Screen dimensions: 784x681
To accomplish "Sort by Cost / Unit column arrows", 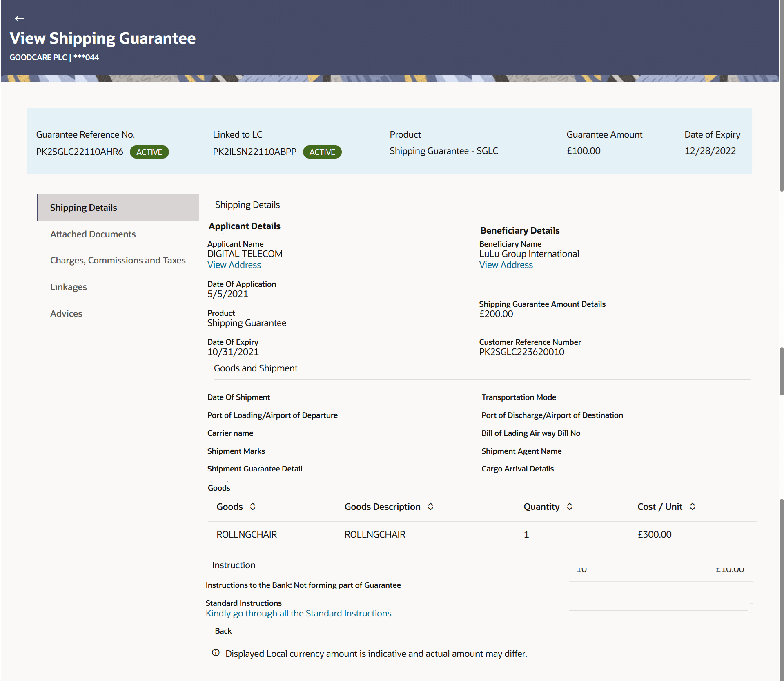I will point(693,507).
